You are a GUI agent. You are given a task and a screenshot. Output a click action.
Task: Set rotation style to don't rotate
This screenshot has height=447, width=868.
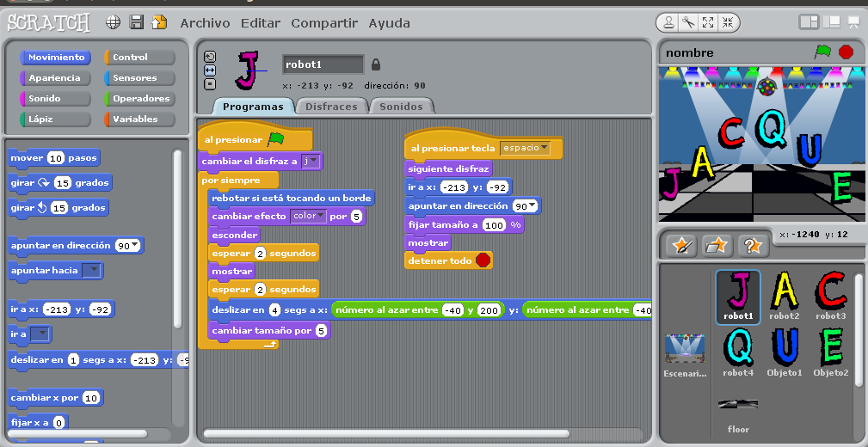click(210, 84)
